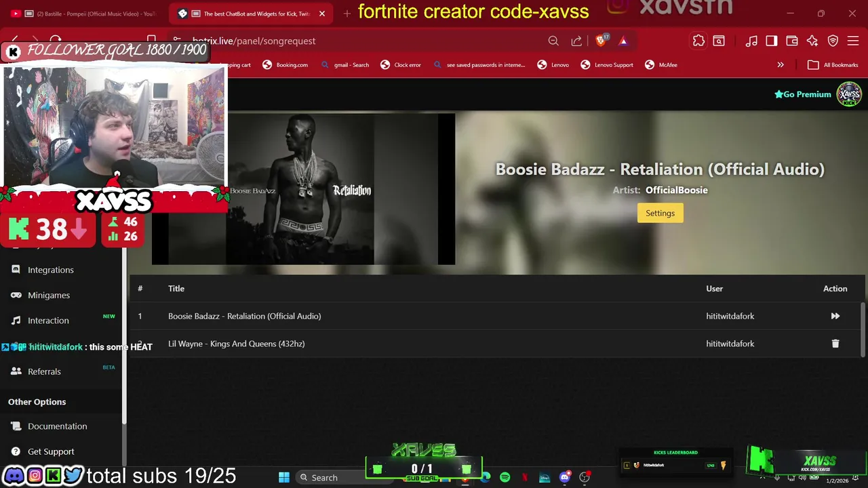
Task: Open the Windows Start menu
Action: pos(284,477)
